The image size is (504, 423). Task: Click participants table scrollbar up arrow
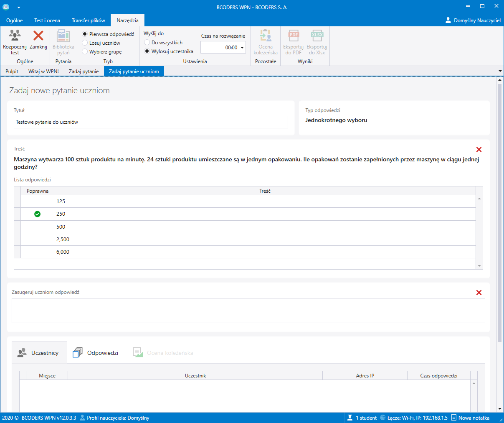coord(474,383)
